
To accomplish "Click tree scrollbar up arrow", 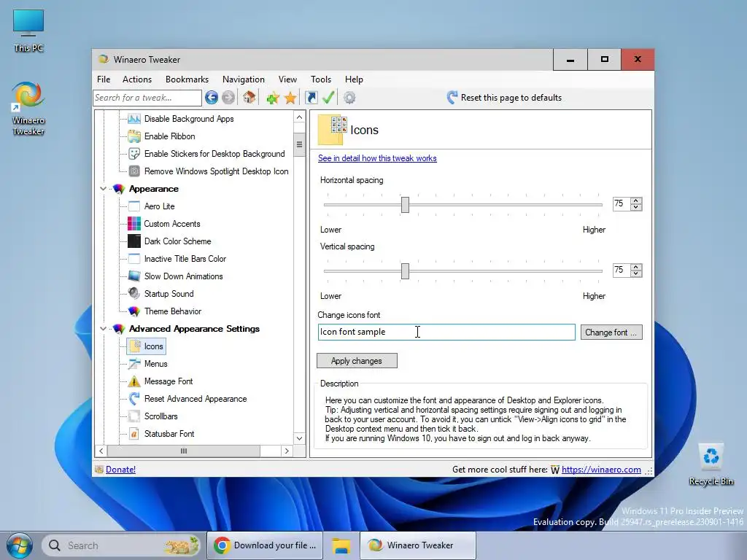I will tap(299, 117).
